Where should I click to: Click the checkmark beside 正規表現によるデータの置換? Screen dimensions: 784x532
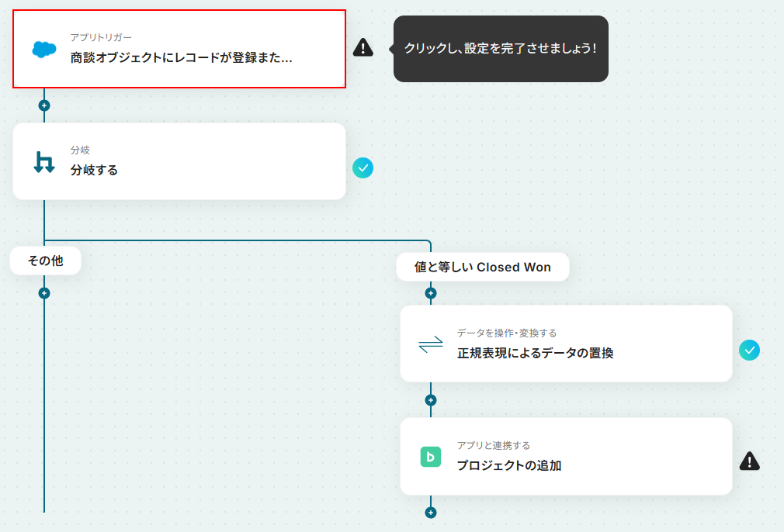coord(750,351)
